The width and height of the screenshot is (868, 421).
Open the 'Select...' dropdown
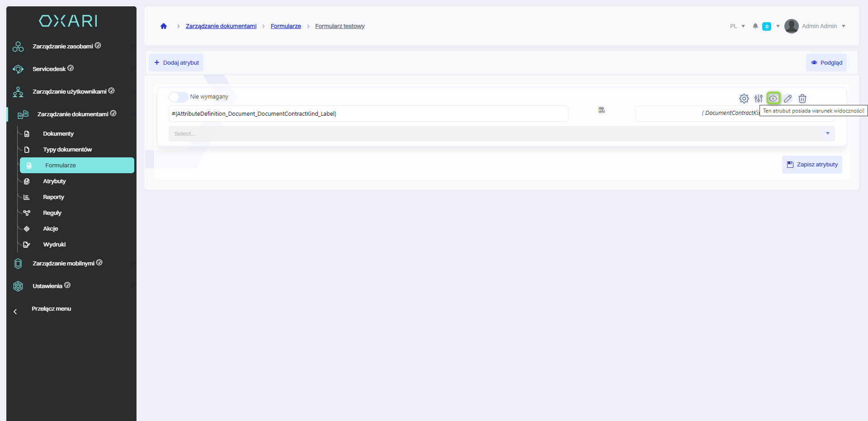coord(501,134)
